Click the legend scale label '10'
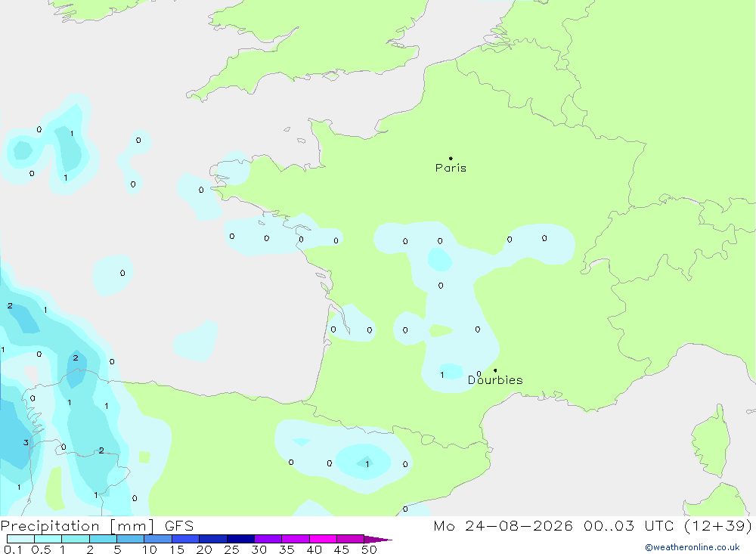The image size is (756, 554). tap(150, 549)
